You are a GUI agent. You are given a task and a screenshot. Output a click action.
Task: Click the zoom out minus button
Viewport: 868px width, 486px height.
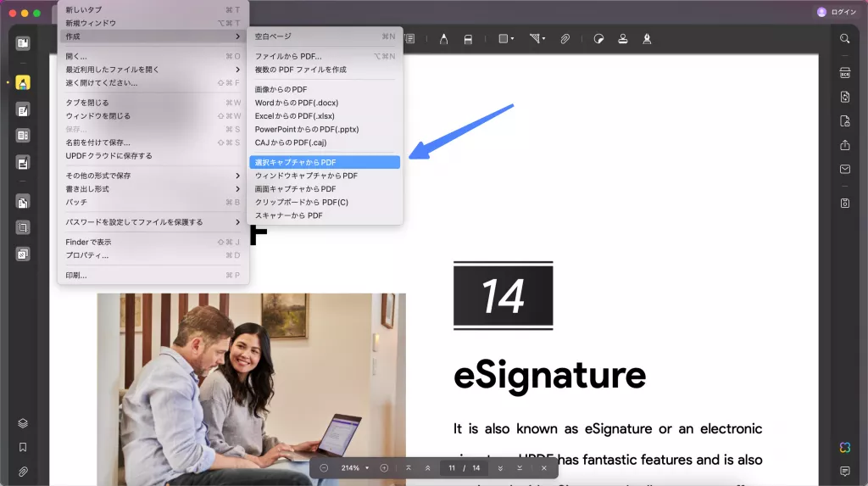(x=324, y=468)
